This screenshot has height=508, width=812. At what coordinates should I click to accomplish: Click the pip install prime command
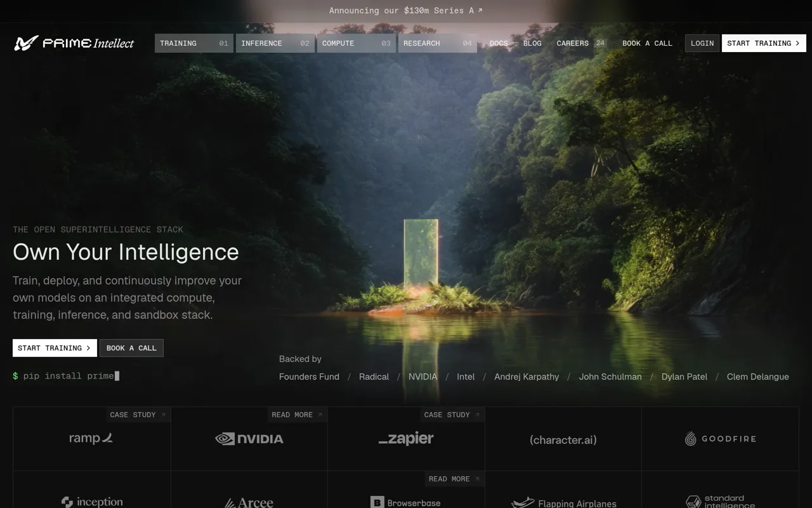pos(66,376)
